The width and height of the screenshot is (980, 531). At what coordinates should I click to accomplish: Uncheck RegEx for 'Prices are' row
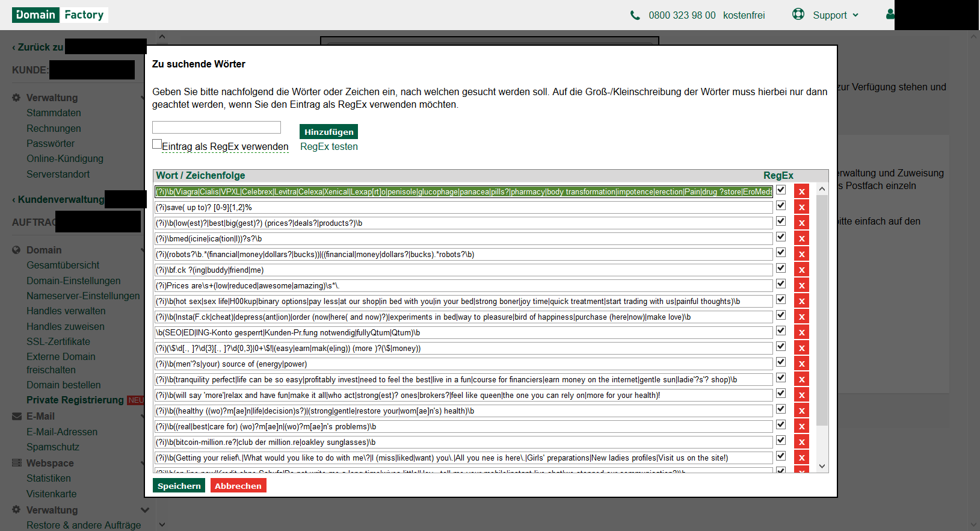pos(781,284)
